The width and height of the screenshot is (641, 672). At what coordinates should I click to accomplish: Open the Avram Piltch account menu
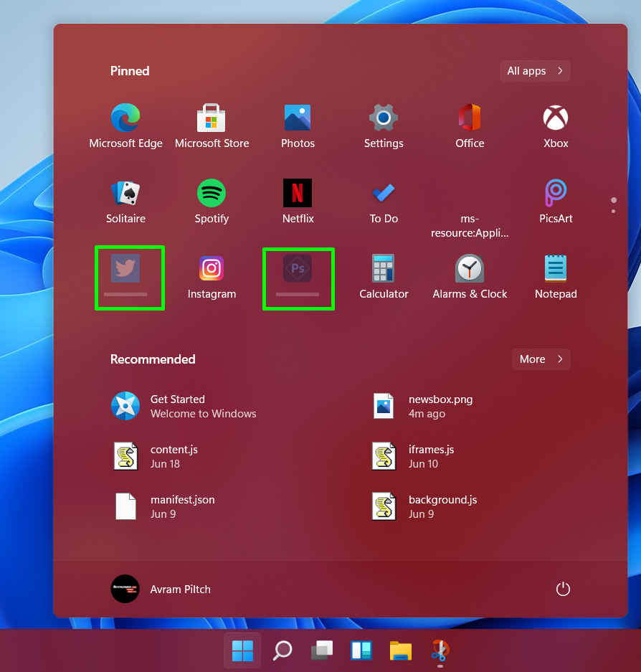pos(161,589)
